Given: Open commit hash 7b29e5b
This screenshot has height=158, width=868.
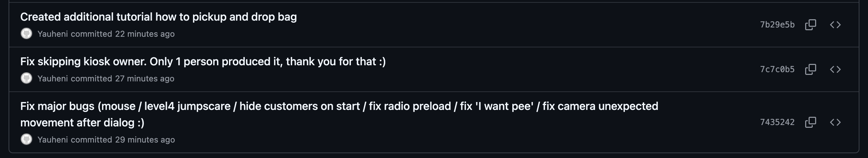Looking at the screenshot, I should click(777, 25).
